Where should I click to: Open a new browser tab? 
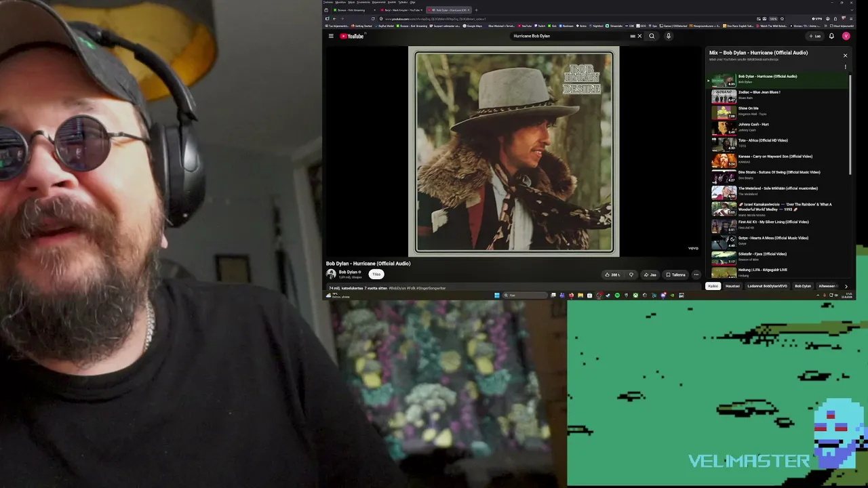476,10
